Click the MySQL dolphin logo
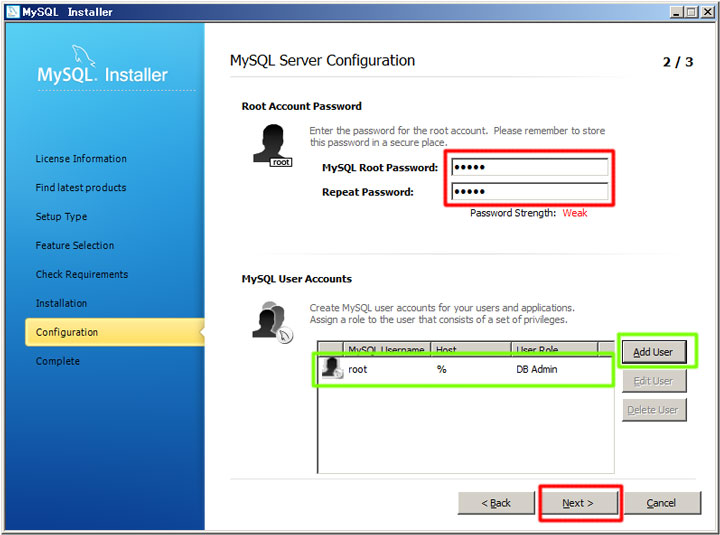The height and width of the screenshot is (535, 720). [83, 56]
